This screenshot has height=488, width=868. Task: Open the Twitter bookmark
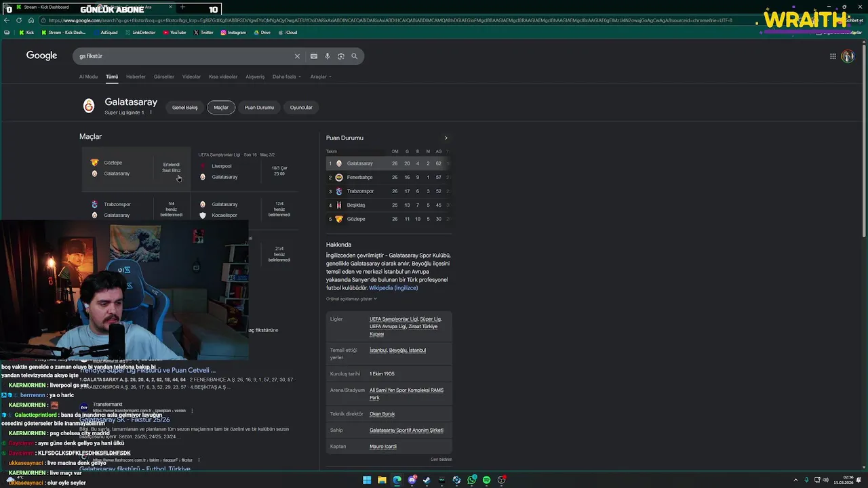203,33
